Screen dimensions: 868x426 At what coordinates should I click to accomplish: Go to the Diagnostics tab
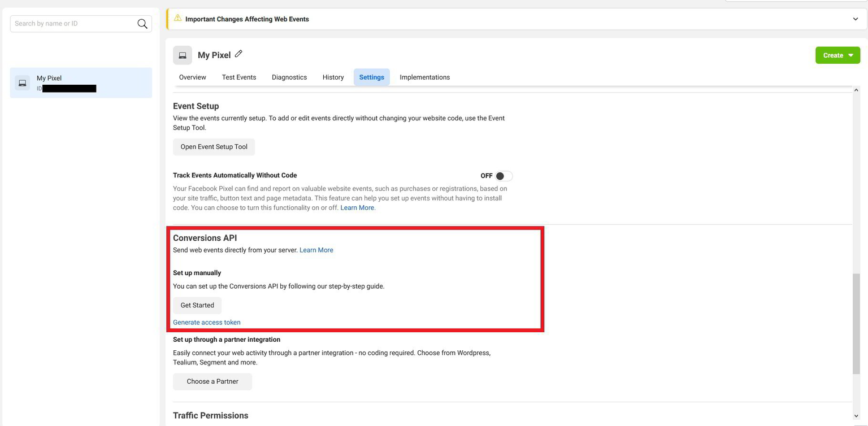pyautogui.click(x=289, y=77)
